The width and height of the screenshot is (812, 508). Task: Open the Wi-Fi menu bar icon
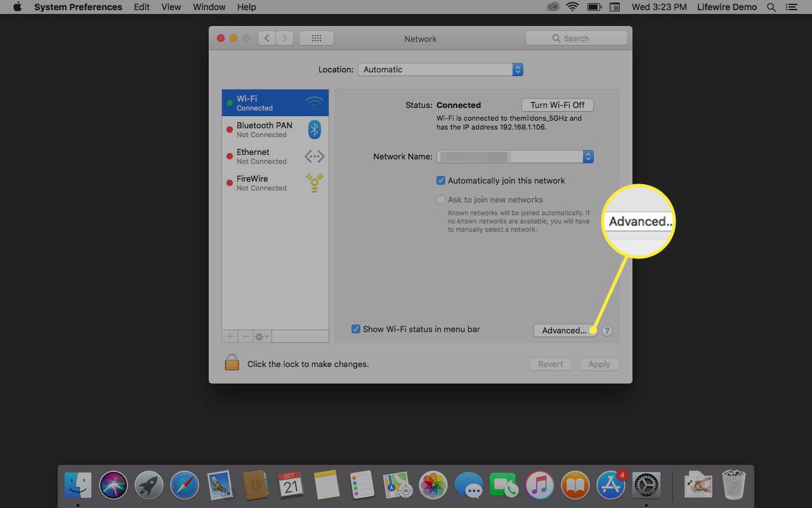(573, 7)
